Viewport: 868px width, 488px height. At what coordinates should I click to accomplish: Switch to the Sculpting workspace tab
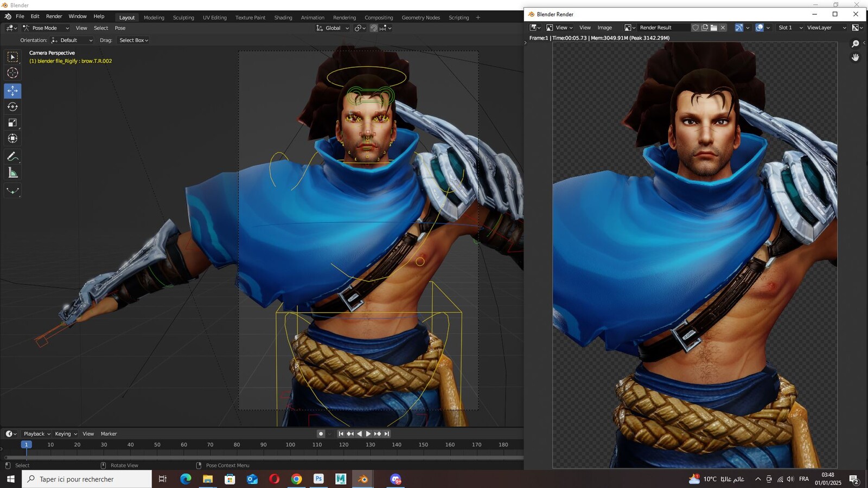coord(183,18)
